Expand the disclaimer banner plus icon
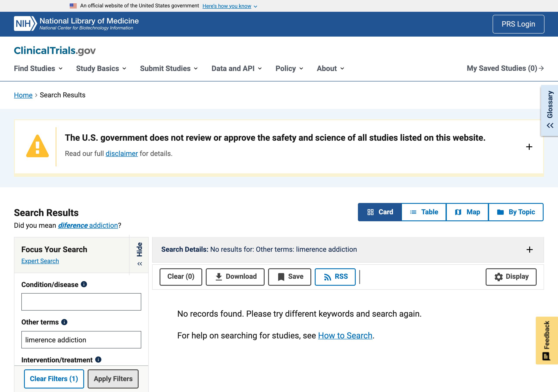The image size is (558, 392). coord(529,147)
